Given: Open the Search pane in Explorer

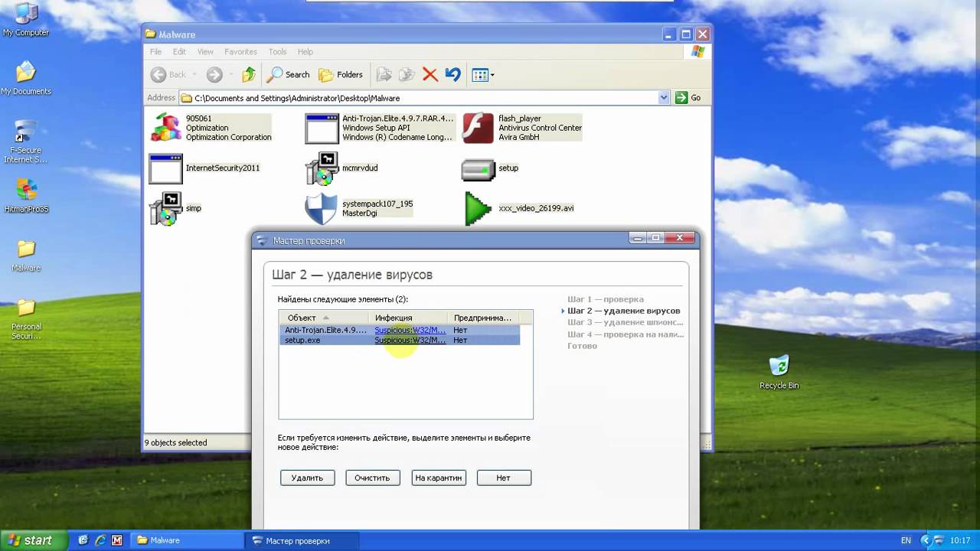Looking at the screenshot, I should pos(289,74).
